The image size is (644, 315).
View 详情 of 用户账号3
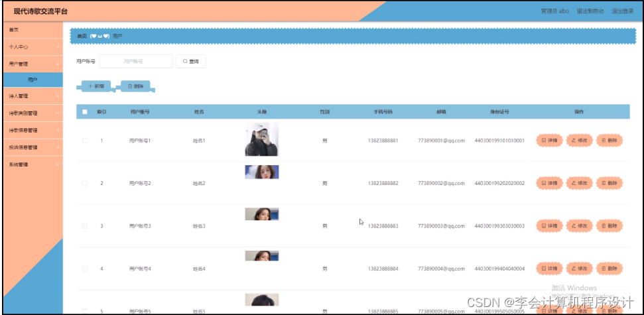pos(549,226)
